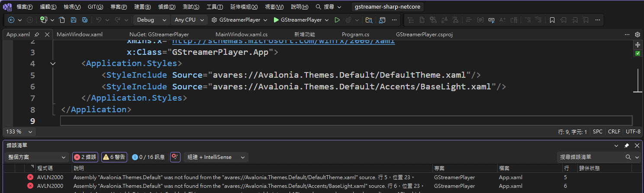The width and height of the screenshot is (644, 193).
Task: Click Start Without Debugging outline play icon
Action: click(x=337, y=20)
